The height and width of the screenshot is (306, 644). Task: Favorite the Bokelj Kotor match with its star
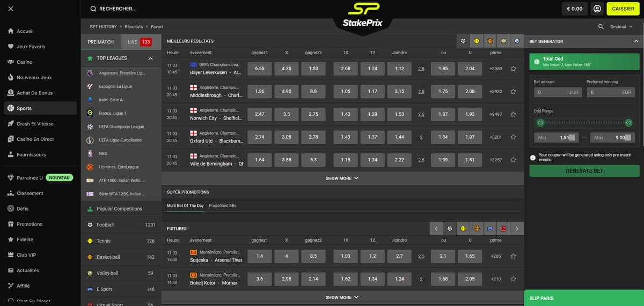(513, 279)
